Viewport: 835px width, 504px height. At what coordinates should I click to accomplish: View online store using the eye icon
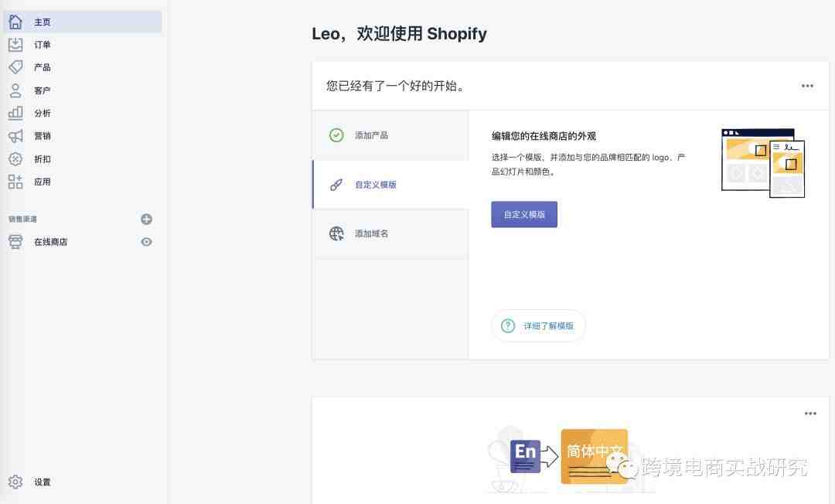(146, 242)
